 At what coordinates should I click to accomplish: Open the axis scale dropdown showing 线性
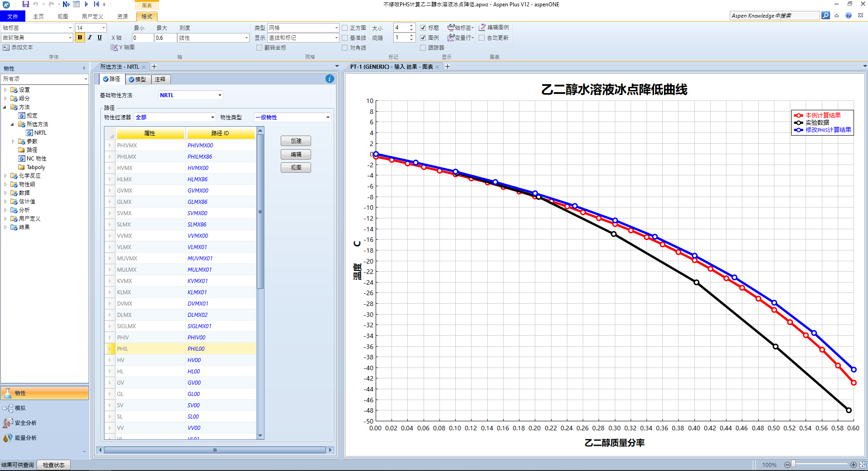pos(213,38)
